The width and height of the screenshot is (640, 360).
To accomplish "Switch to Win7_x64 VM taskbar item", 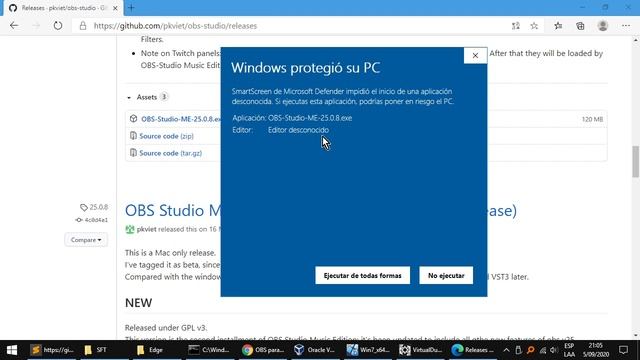I will tap(368, 350).
